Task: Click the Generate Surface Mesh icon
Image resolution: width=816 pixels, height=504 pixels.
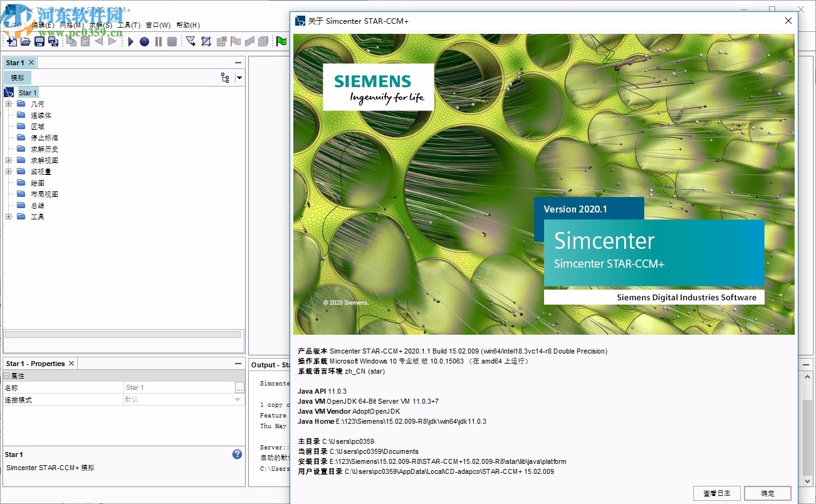Action: click(x=249, y=41)
